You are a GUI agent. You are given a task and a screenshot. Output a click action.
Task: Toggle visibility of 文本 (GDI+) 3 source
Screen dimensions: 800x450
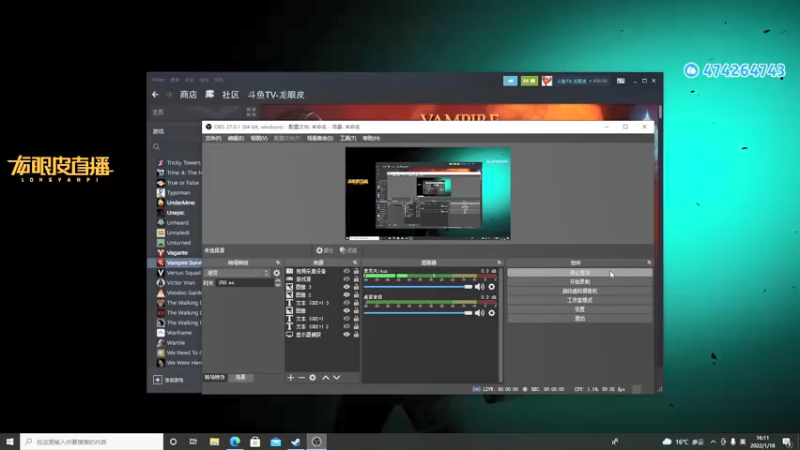(x=346, y=303)
